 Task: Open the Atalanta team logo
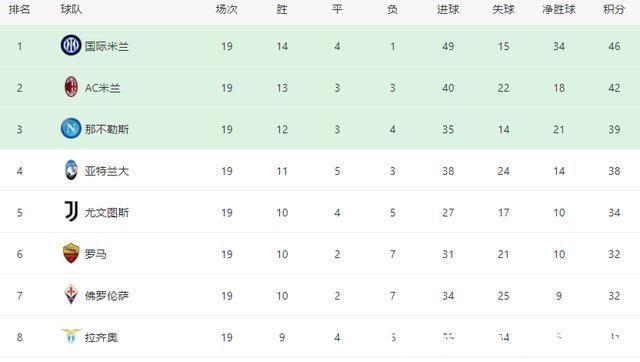tap(71, 170)
